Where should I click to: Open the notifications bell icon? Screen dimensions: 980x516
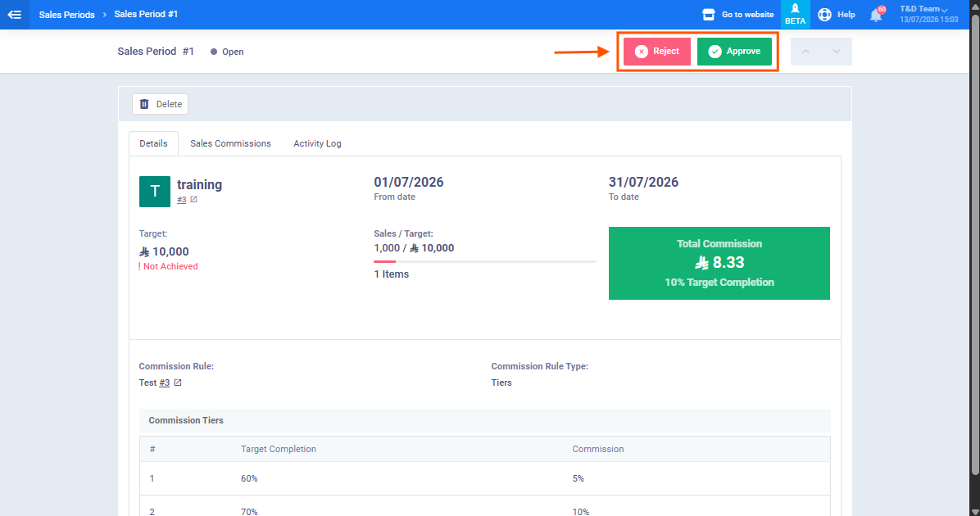pyautogui.click(x=876, y=15)
